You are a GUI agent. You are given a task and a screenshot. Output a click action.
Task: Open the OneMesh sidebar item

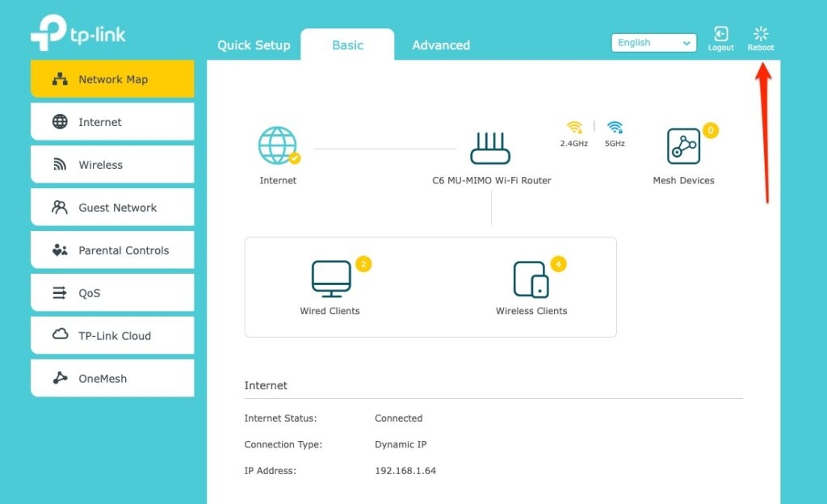(112, 378)
